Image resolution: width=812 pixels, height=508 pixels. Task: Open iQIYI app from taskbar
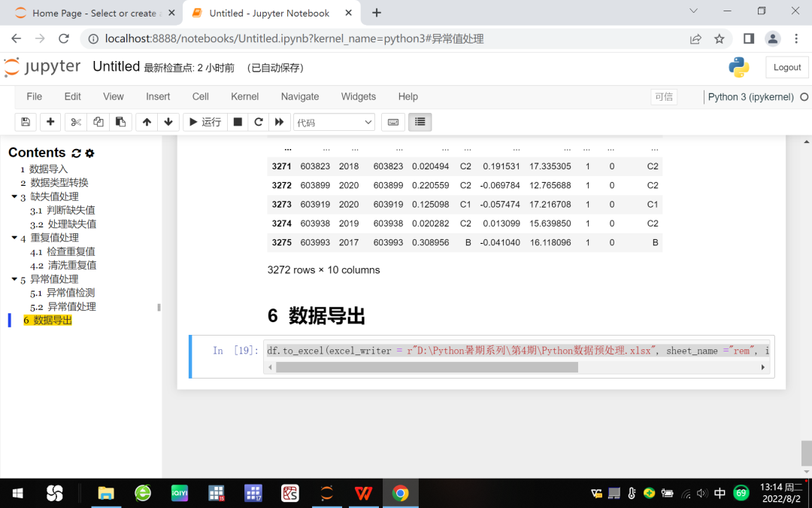[x=180, y=493]
